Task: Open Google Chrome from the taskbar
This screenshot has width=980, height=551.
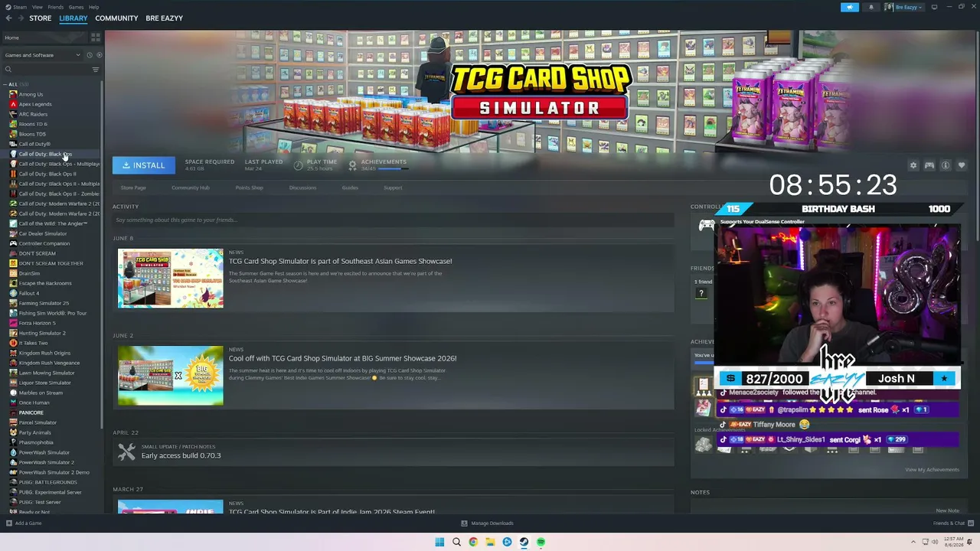Action: (x=473, y=542)
